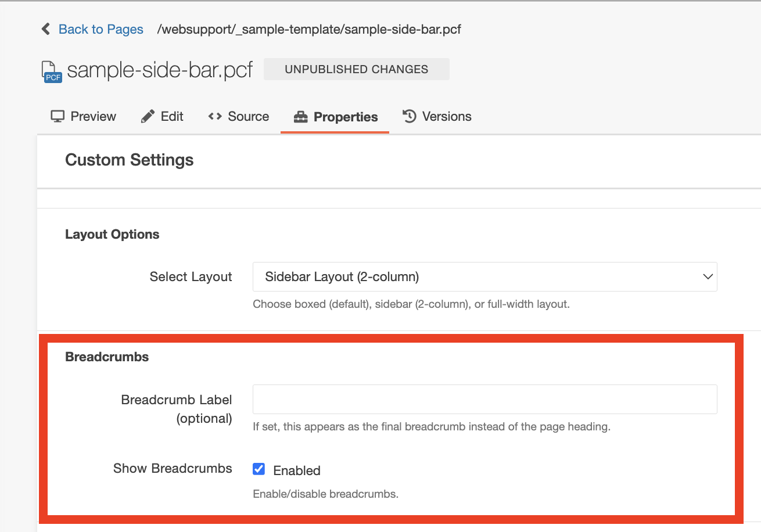Go to the Source tab
This screenshot has height=532, width=761.
pos(248,117)
